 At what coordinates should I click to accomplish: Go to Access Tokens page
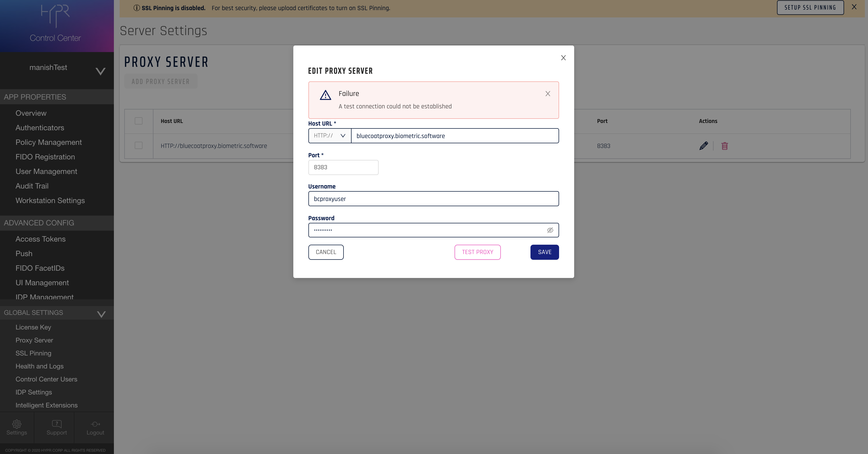click(40, 239)
